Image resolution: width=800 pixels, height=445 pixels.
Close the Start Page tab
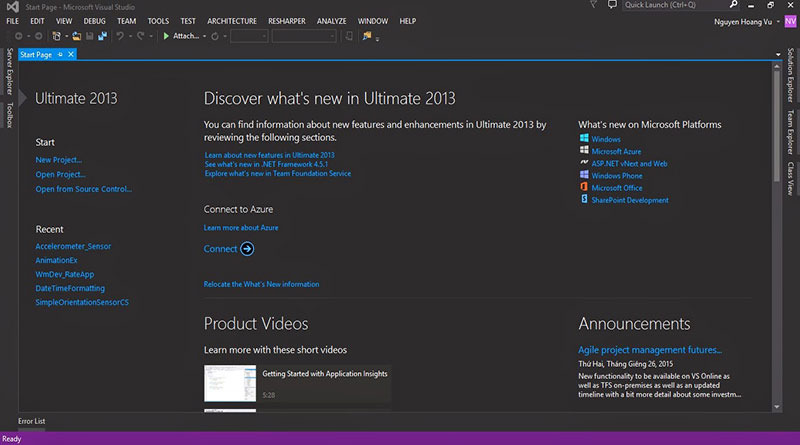click(71, 54)
